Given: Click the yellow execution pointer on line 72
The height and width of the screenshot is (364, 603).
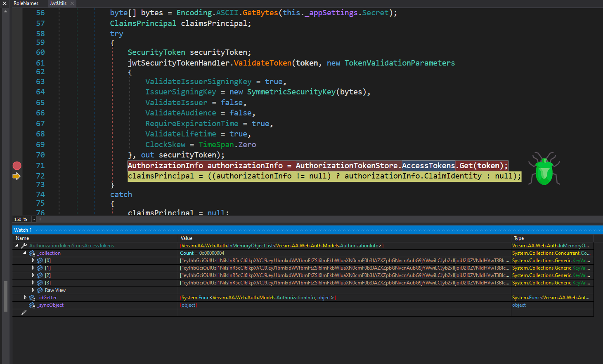Looking at the screenshot, I should coord(17,176).
